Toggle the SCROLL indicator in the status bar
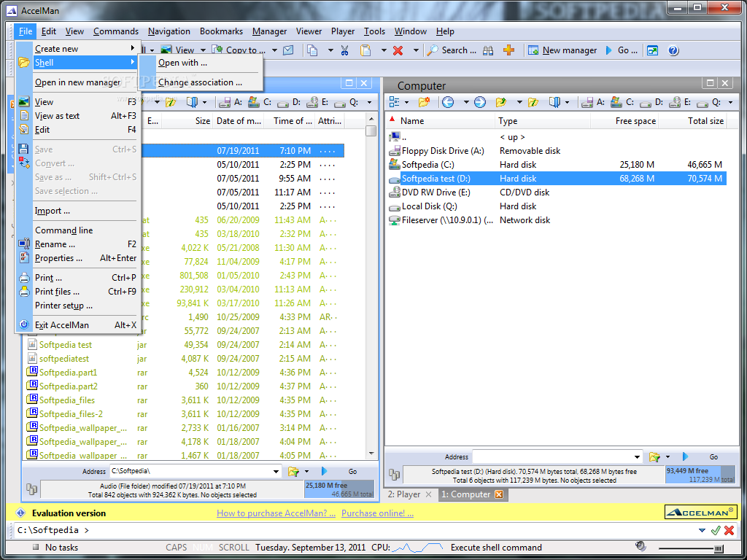The width and height of the screenshot is (747, 560). click(x=234, y=548)
